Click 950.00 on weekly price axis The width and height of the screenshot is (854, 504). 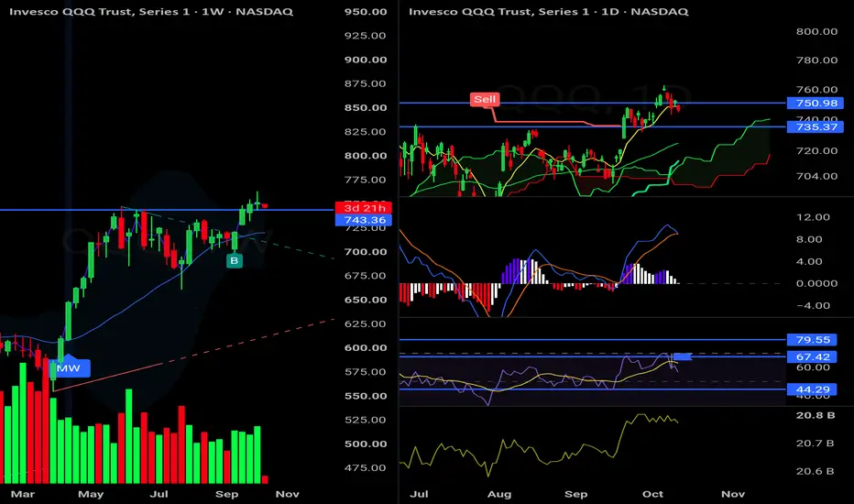pos(366,11)
